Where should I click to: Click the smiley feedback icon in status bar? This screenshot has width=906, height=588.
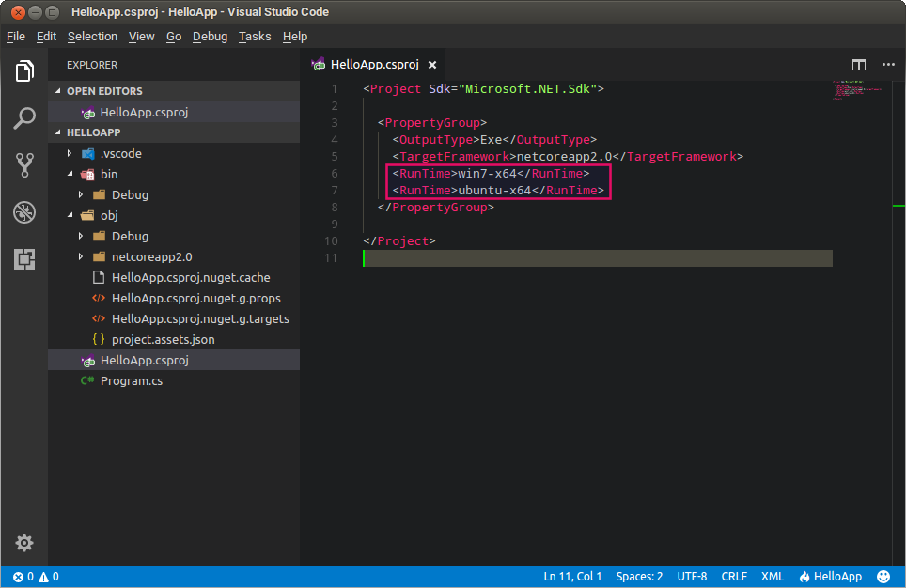pyautogui.click(x=882, y=576)
